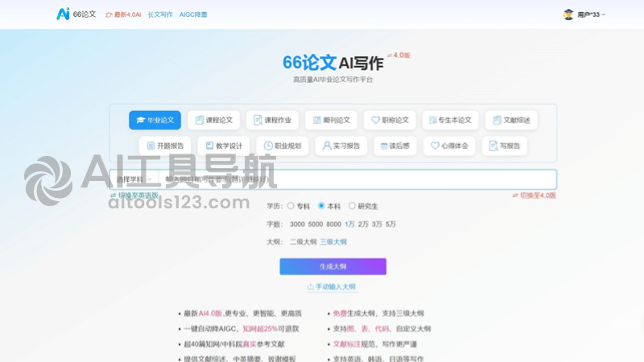
Task: Go to 长文写作 in top navigation
Action: click(x=160, y=14)
